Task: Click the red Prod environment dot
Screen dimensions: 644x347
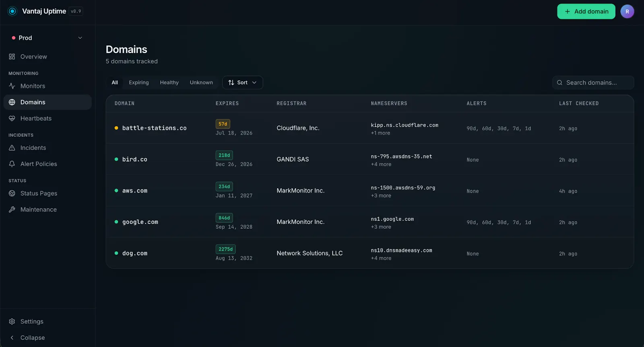Action: (x=14, y=38)
